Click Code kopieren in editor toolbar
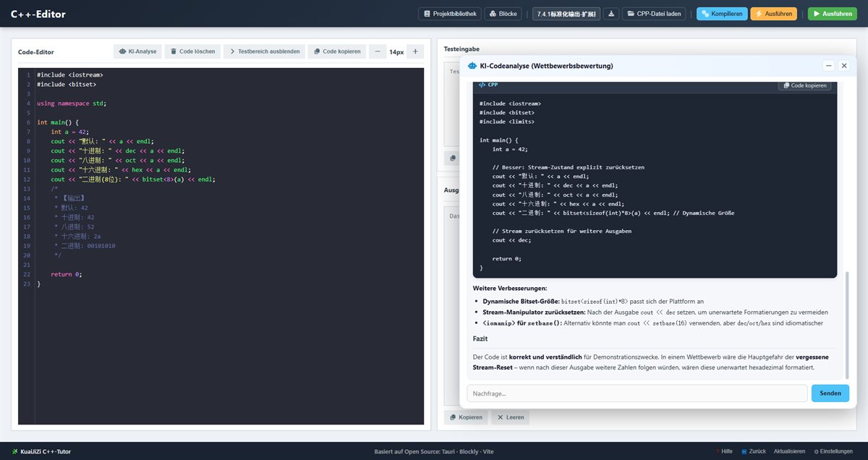 point(337,52)
